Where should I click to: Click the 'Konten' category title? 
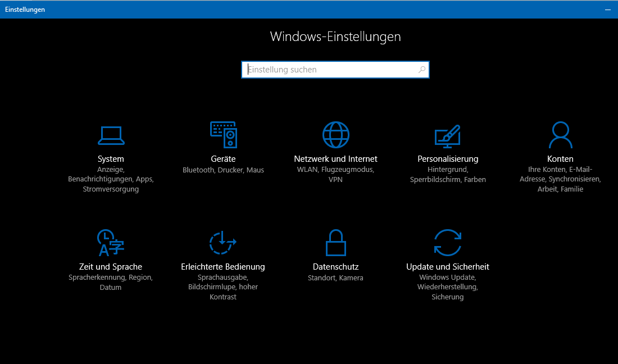click(x=560, y=159)
